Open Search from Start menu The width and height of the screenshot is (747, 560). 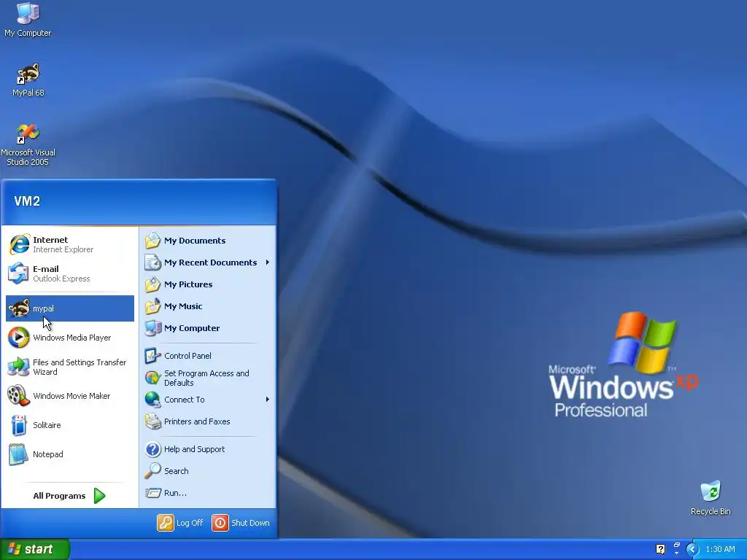208,471
